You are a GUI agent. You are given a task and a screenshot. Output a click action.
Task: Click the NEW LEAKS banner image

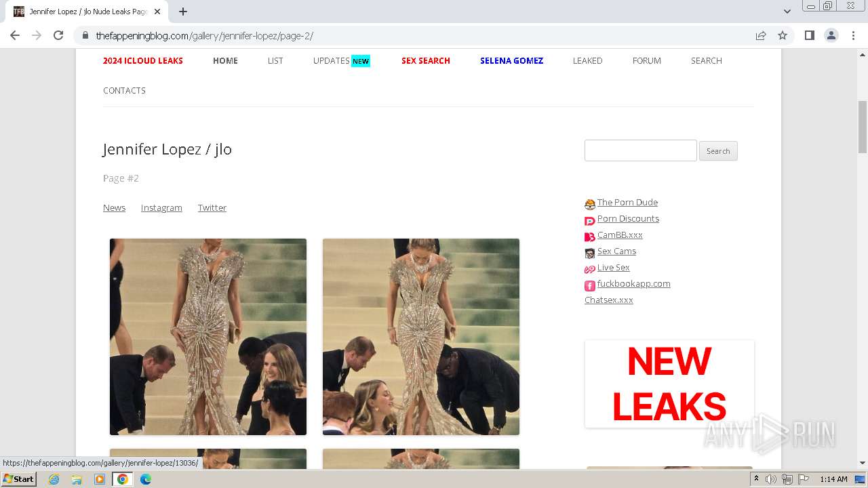point(669,384)
